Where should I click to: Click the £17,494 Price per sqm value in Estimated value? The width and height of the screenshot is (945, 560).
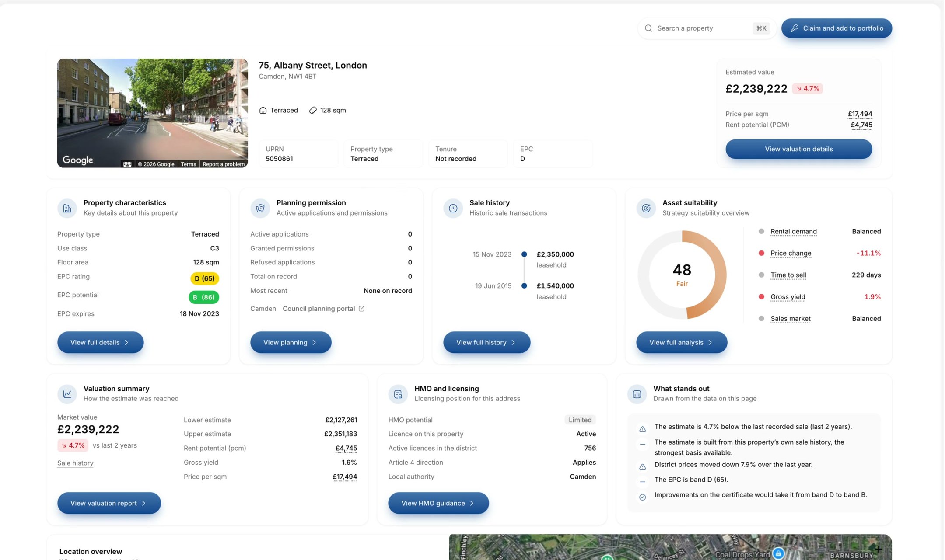tap(860, 114)
